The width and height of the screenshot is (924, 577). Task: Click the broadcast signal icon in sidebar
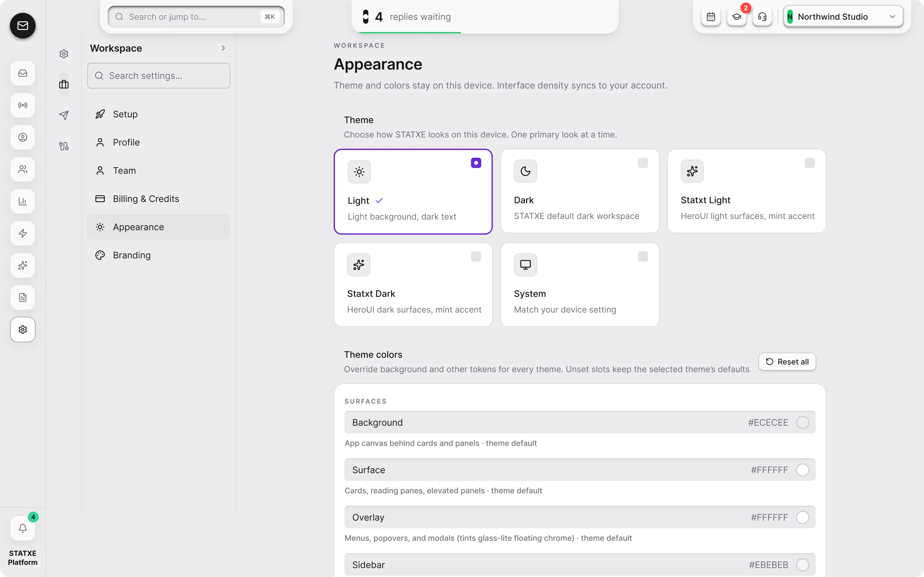point(23,105)
